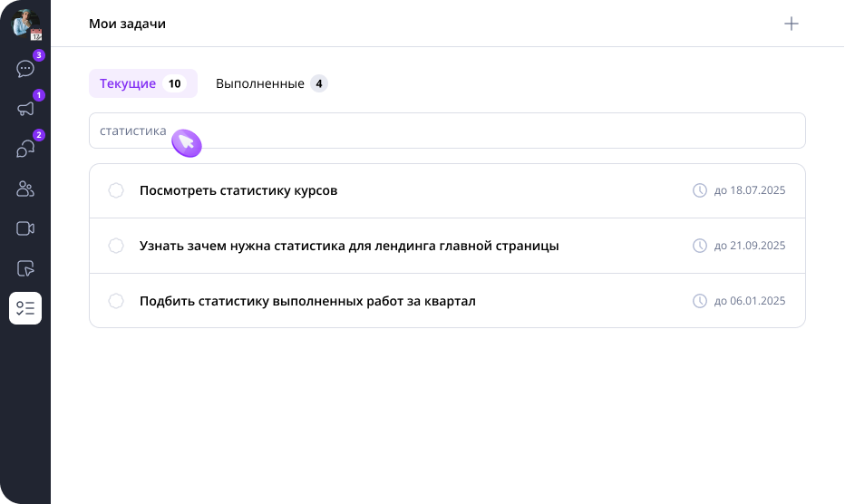Switch to the Текущие tab
The image size is (845, 504).
pos(143,83)
